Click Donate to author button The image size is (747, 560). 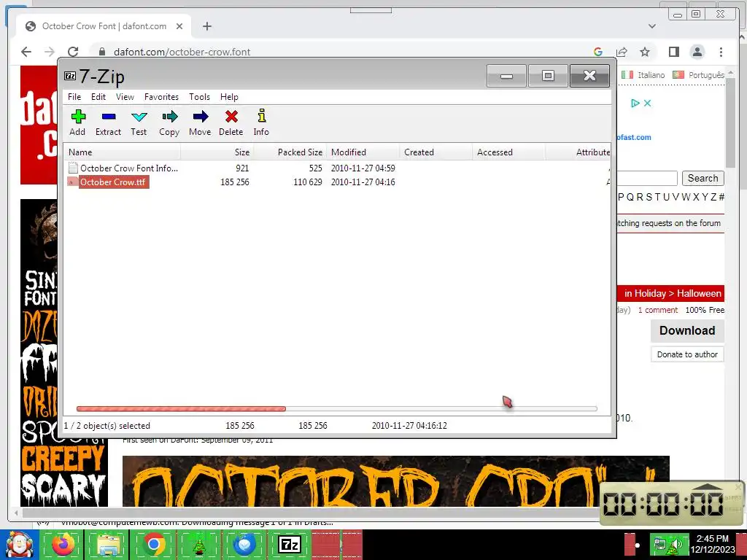[687, 354]
